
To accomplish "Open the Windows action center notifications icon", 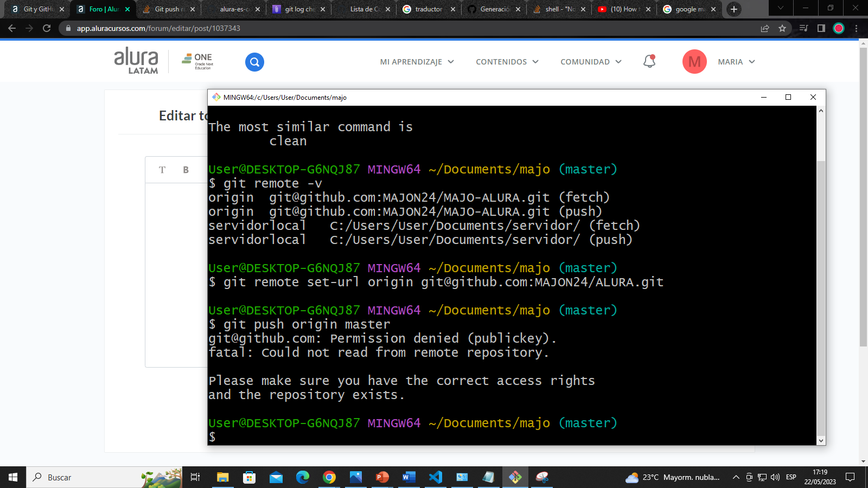I will tap(850, 477).
